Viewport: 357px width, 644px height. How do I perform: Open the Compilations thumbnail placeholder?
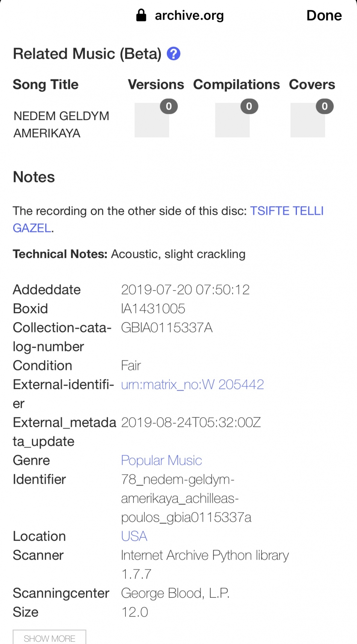[x=232, y=120]
